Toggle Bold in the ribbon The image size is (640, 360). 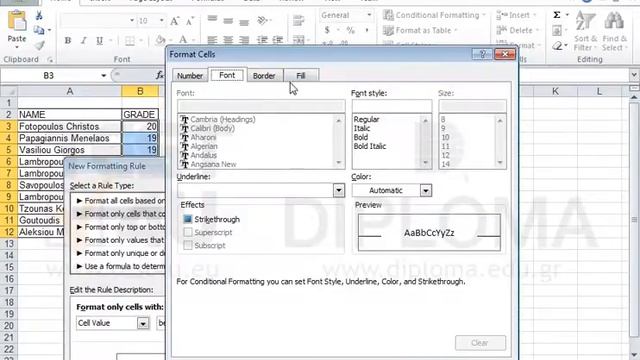tap(68, 40)
